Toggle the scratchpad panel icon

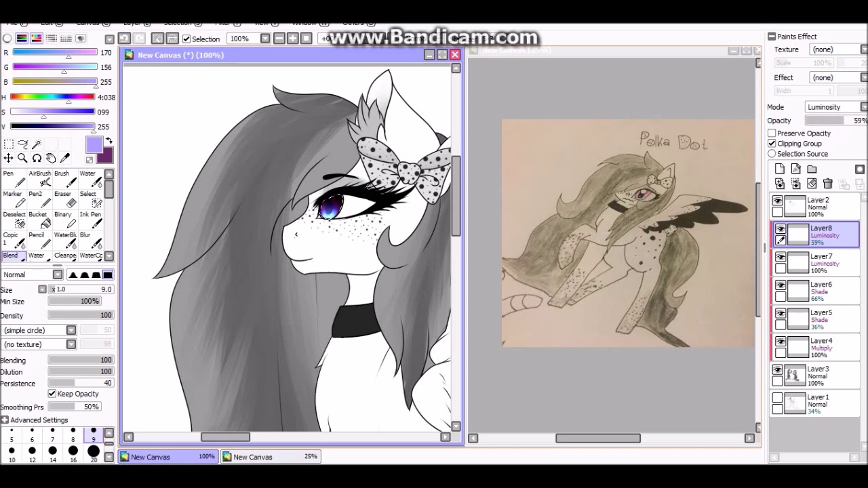[x=81, y=39]
